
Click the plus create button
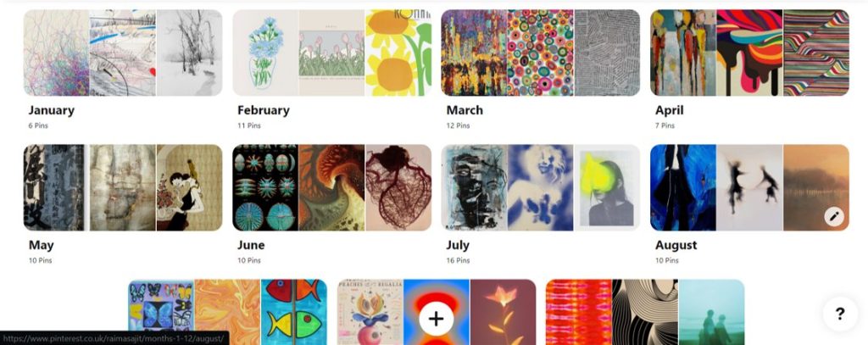click(x=437, y=319)
